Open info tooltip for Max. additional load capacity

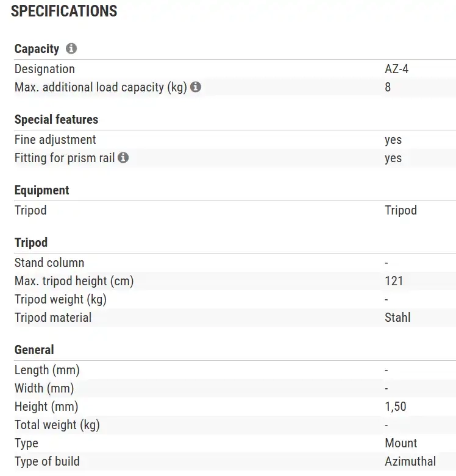pyautogui.click(x=196, y=87)
